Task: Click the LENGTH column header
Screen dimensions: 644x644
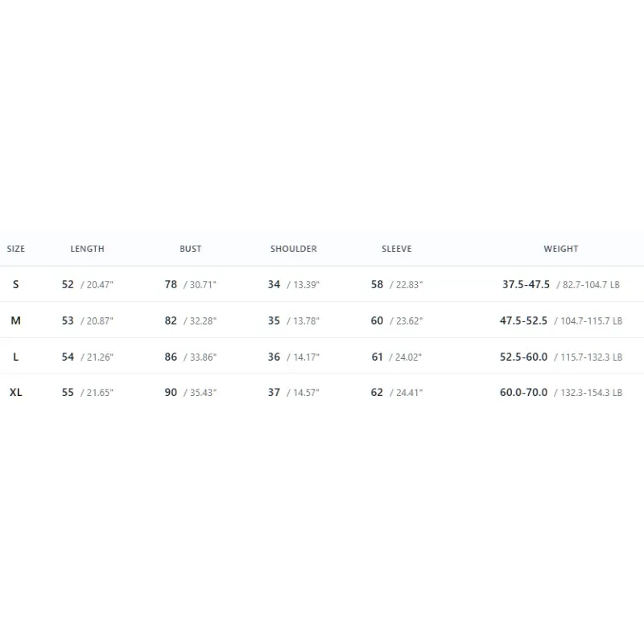Action: click(x=88, y=249)
